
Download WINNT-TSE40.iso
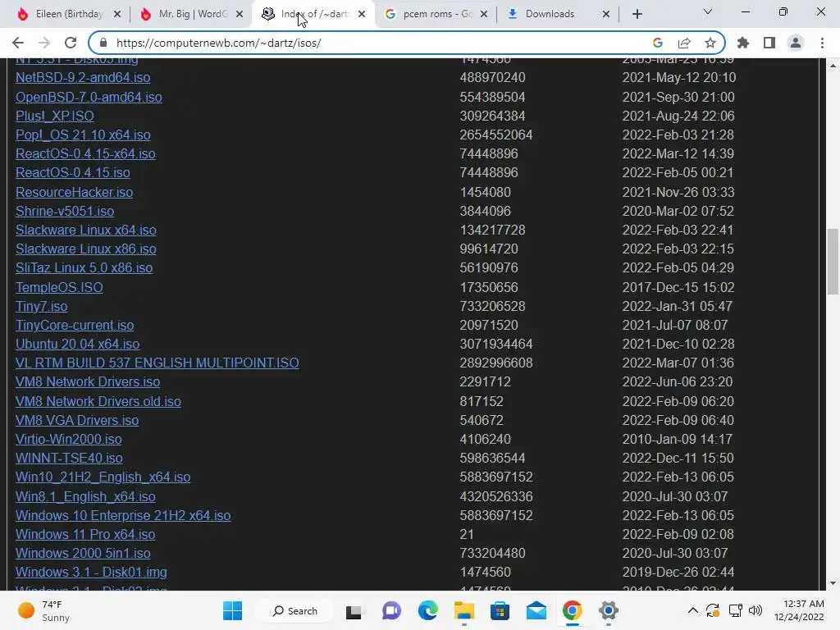[x=69, y=458]
